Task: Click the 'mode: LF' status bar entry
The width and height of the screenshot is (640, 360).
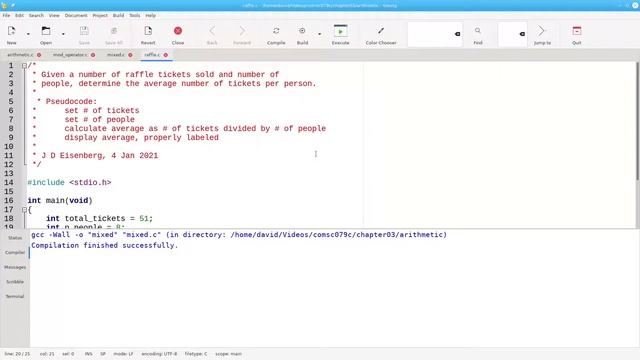Action: point(123,354)
